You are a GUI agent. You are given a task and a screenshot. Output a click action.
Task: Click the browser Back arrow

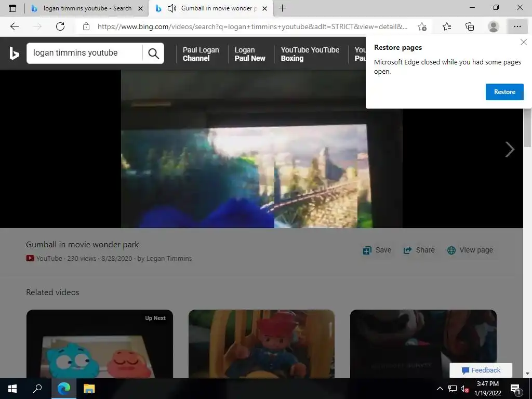pos(14,26)
